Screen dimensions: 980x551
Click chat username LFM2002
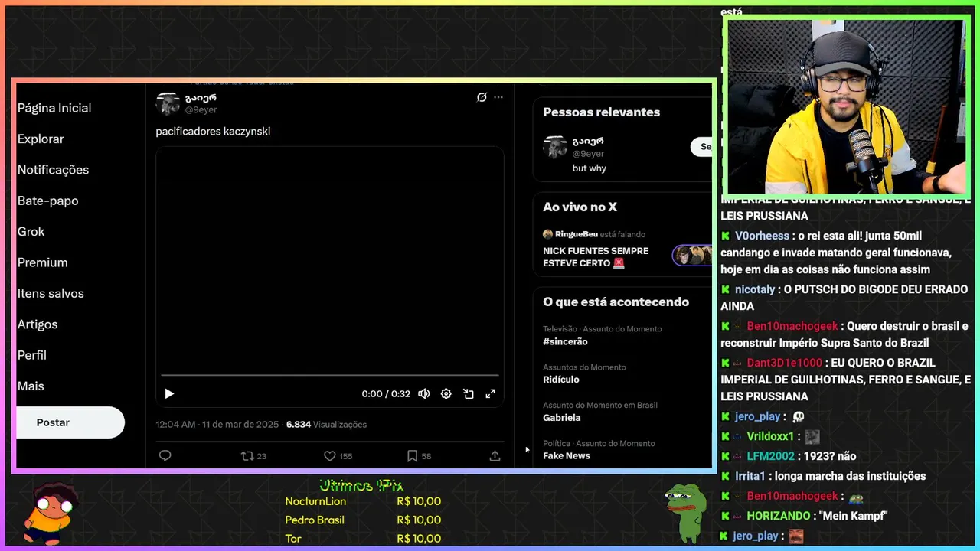pos(770,456)
